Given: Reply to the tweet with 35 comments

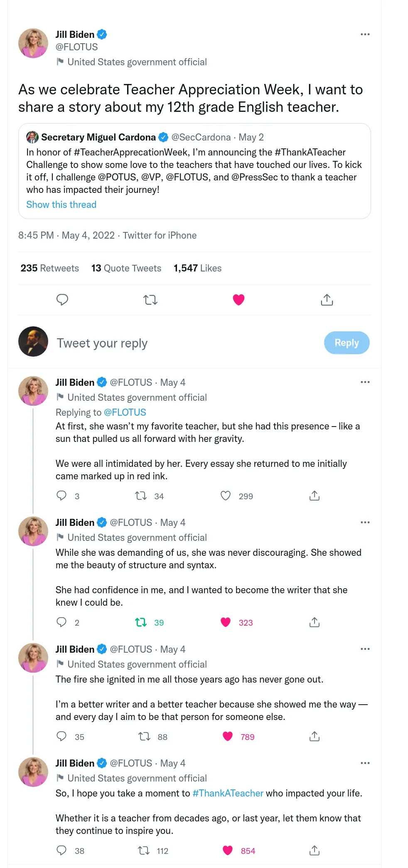Looking at the screenshot, I should click(61, 737).
